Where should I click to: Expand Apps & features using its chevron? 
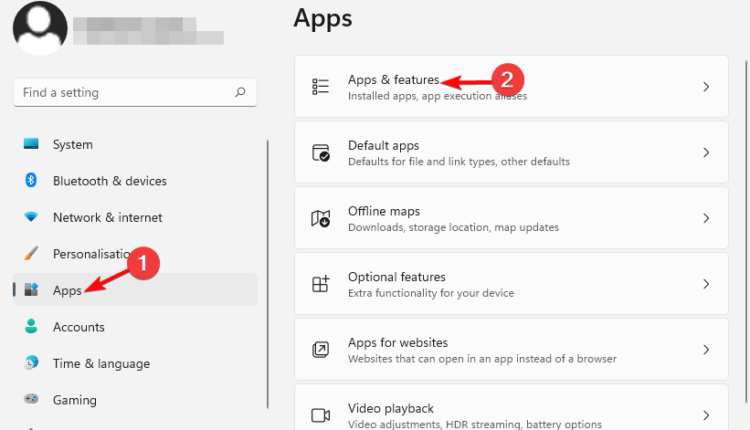(706, 87)
